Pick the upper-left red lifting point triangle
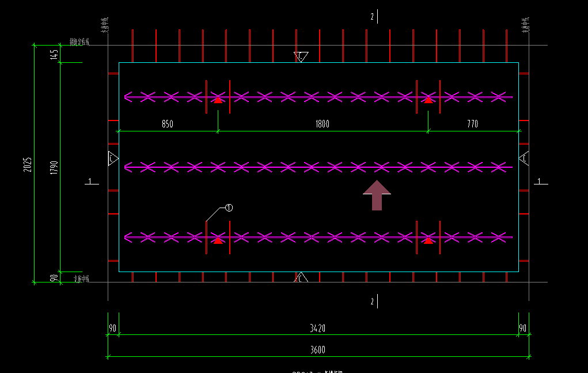This screenshot has height=373, width=588. point(218,100)
